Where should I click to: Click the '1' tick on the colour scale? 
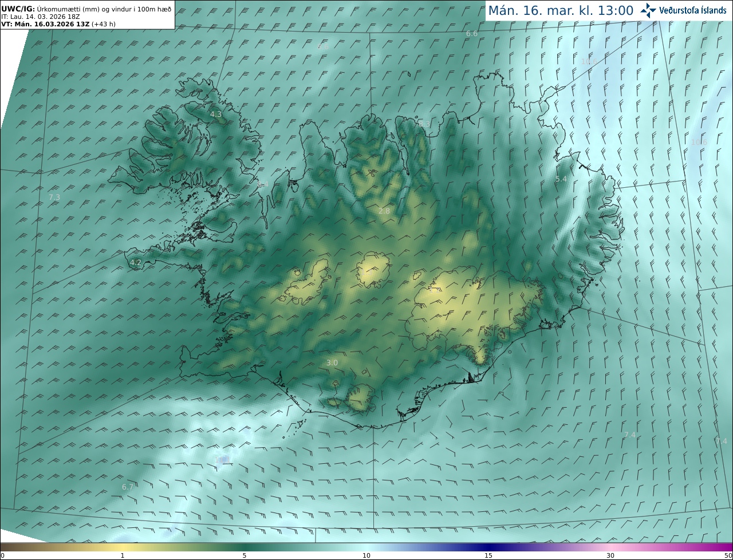coord(123,555)
